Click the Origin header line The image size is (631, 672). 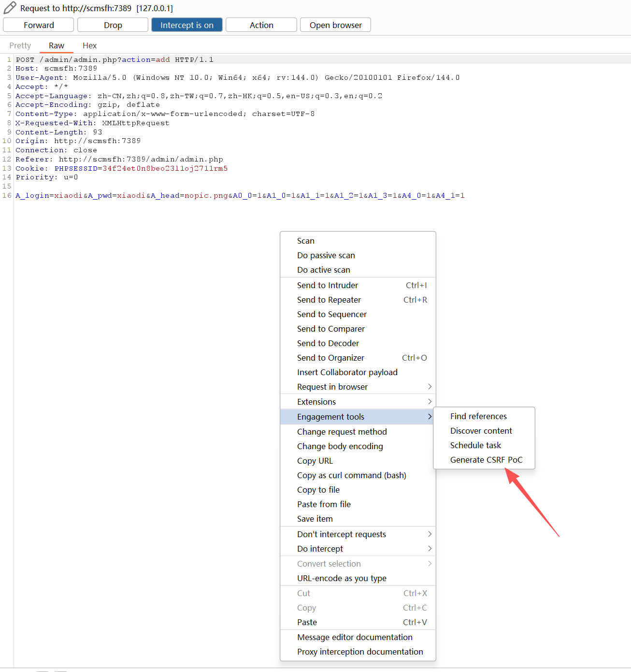pyautogui.click(x=78, y=141)
